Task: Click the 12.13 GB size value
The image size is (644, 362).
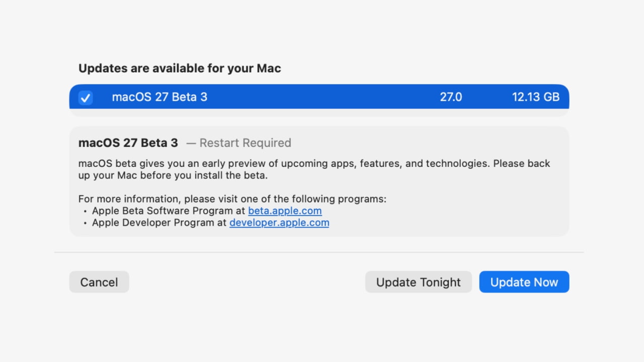Action: pos(536,97)
